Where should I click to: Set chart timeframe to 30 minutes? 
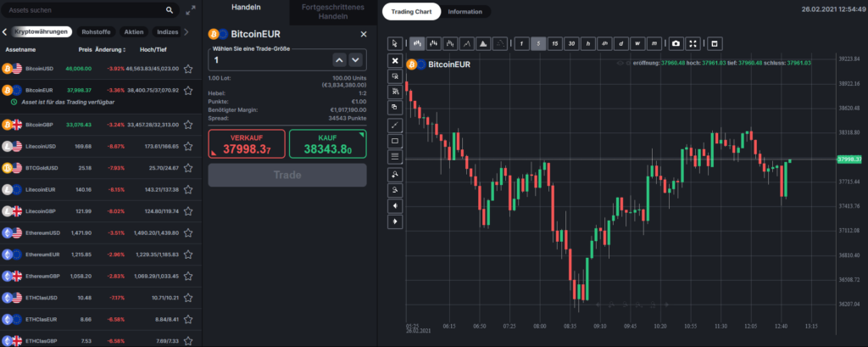[x=572, y=43]
